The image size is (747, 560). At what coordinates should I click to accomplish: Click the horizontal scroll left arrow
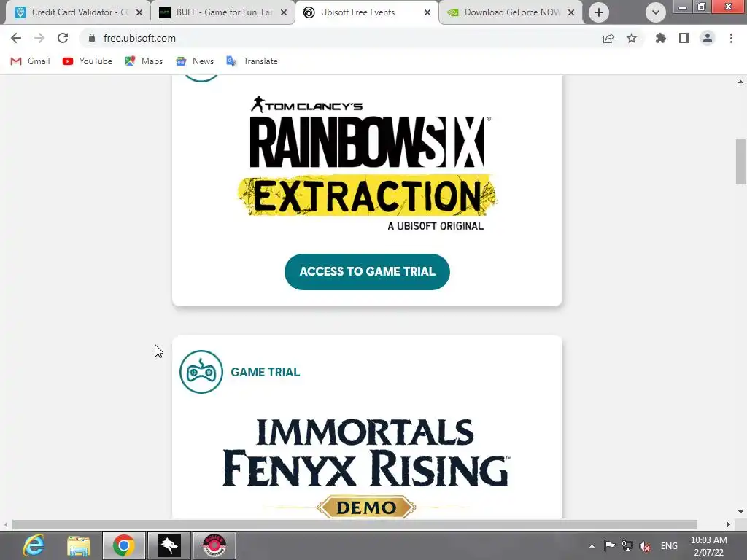(6, 524)
